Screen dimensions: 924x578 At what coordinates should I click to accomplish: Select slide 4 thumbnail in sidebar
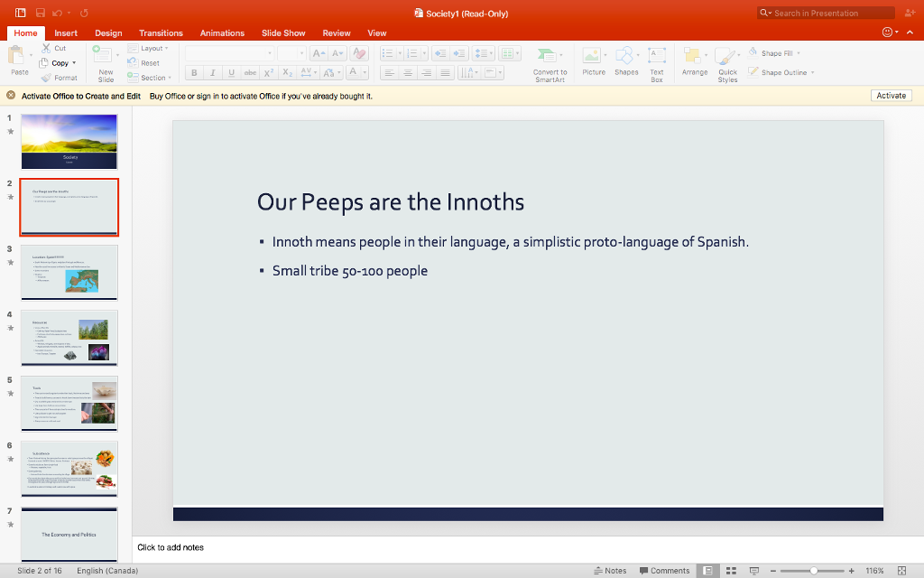(69, 338)
